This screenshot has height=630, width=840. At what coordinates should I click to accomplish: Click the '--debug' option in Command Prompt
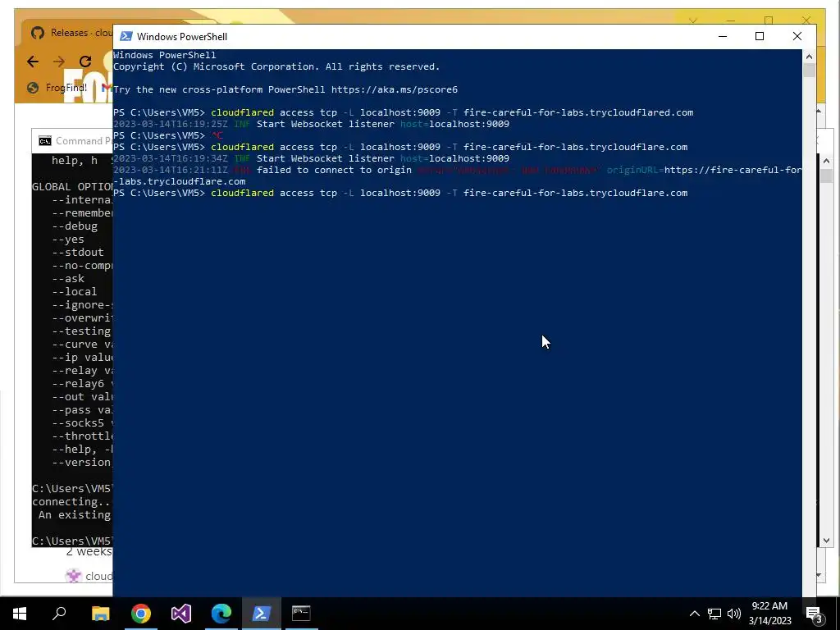pyautogui.click(x=75, y=226)
